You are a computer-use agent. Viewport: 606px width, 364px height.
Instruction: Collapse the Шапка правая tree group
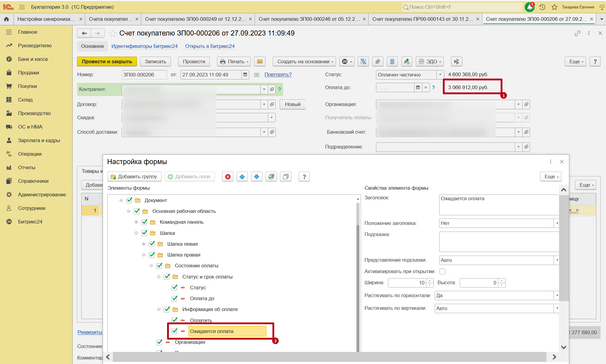[x=144, y=255]
